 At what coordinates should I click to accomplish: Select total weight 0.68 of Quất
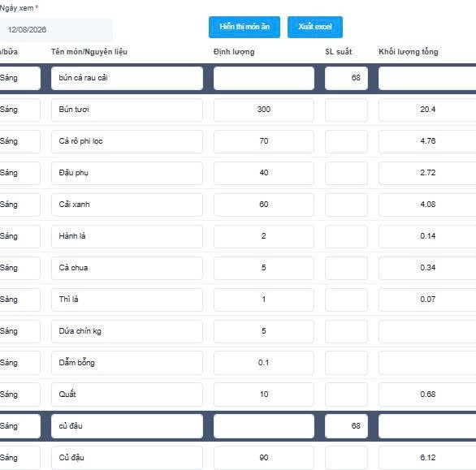pyautogui.click(x=427, y=395)
